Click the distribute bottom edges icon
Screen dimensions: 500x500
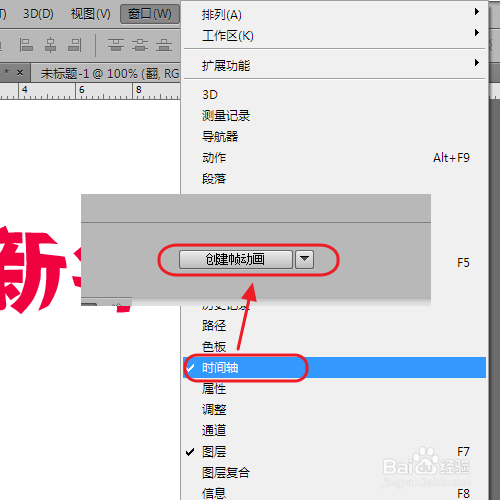[164, 45]
